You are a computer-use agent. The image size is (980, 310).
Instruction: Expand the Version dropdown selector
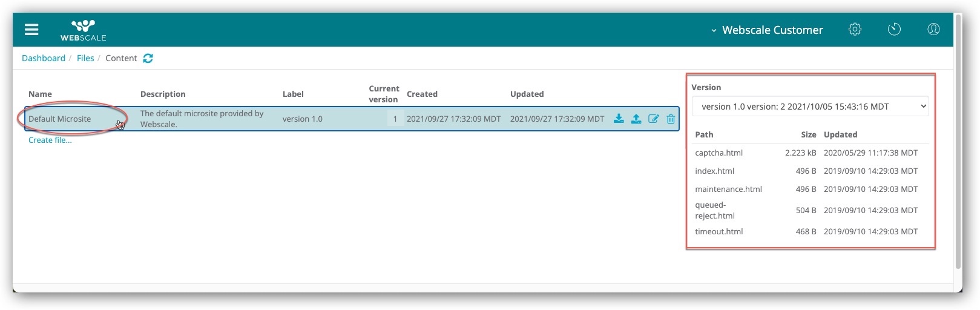coord(810,107)
